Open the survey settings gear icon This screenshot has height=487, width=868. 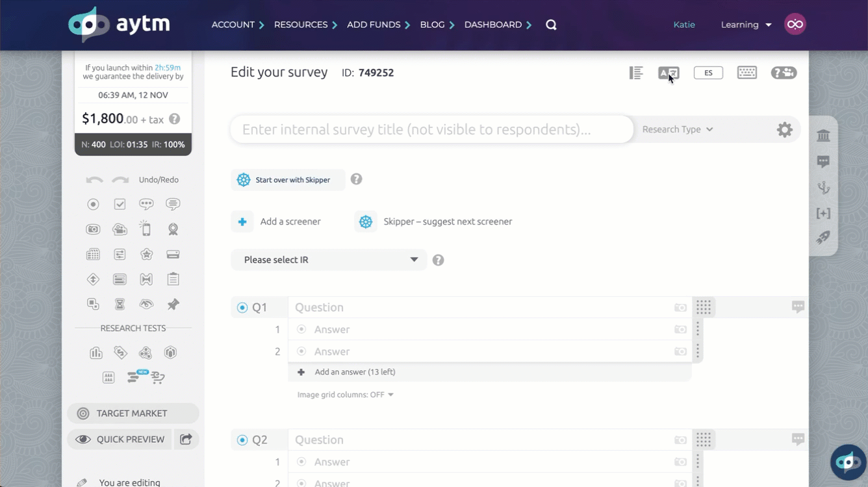(x=784, y=130)
